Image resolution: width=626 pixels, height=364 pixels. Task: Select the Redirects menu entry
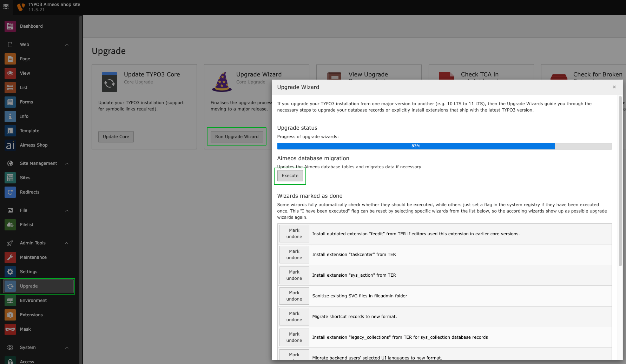39,192
